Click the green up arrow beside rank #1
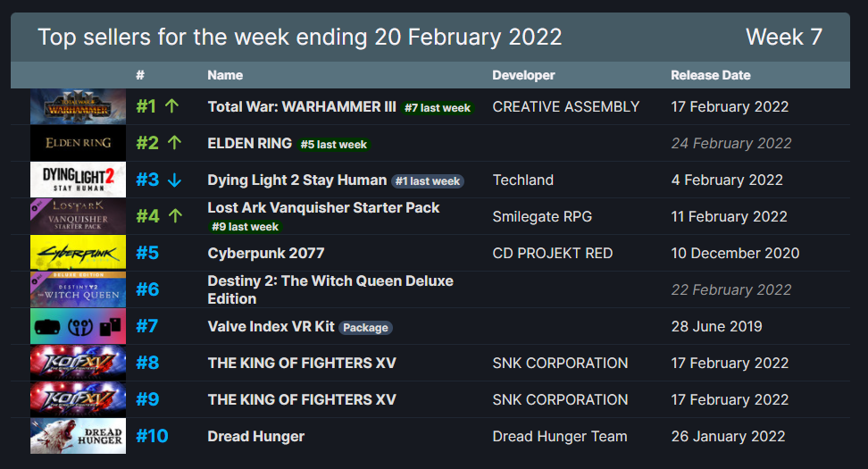 [x=172, y=106]
